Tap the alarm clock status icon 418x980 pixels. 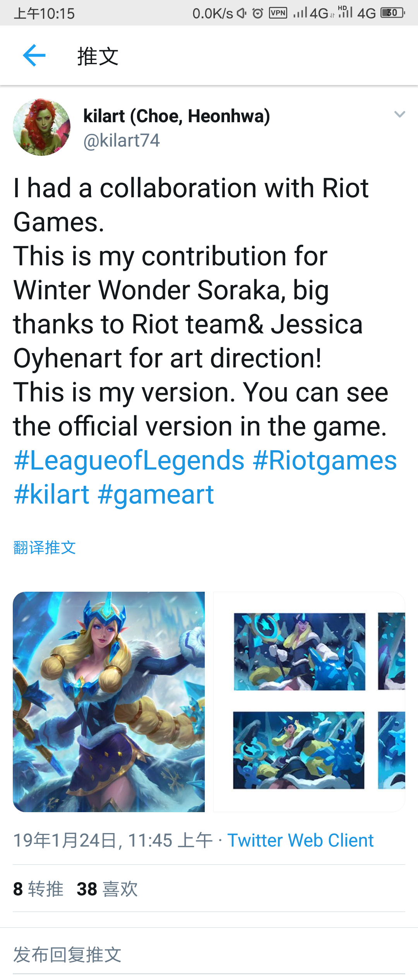(258, 13)
